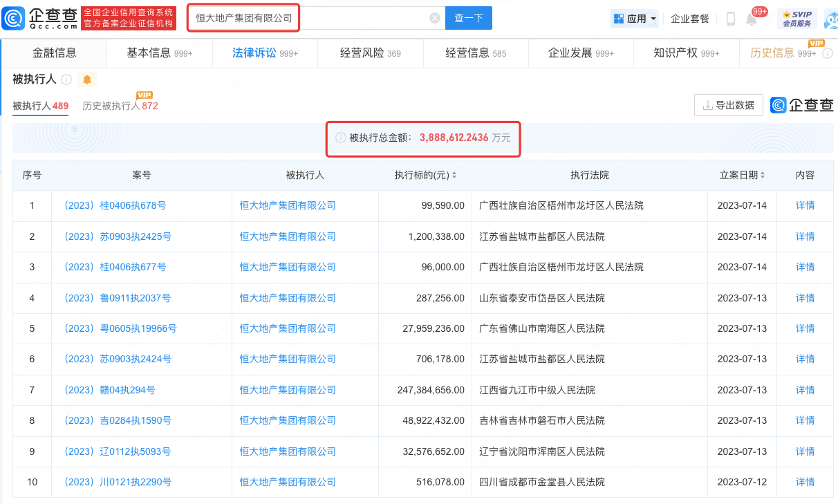Open 详情 for row 7 (赣04执294号)
The height and width of the screenshot is (504, 838).
(x=805, y=390)
